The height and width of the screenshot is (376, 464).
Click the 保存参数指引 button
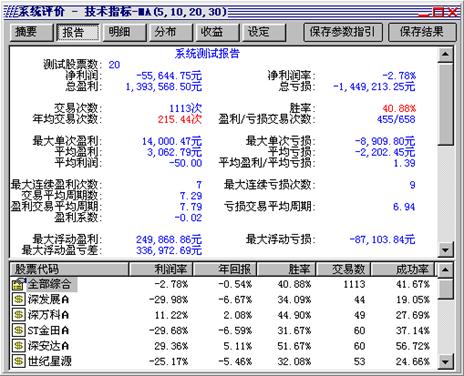343,32
